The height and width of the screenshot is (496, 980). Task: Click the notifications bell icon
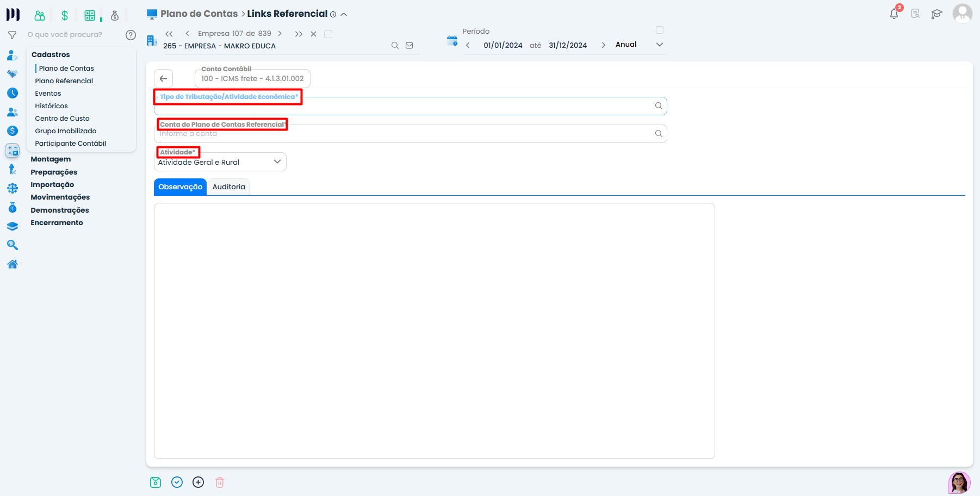(894, 14)
